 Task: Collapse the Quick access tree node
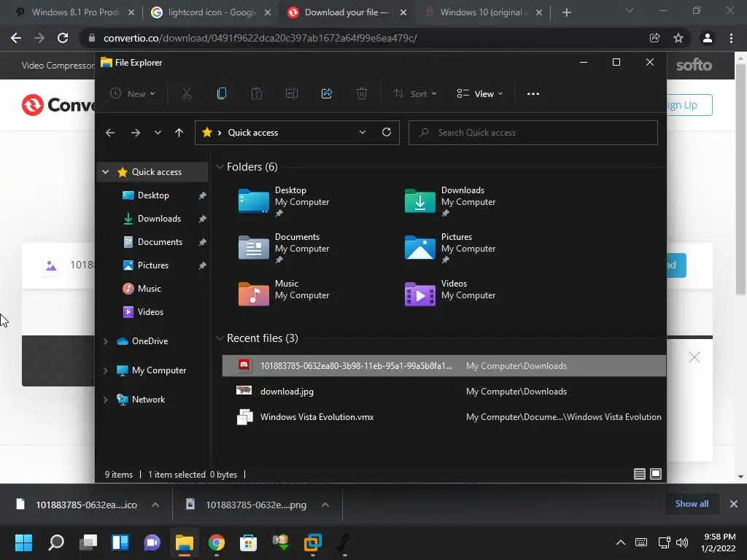(106, 172)
